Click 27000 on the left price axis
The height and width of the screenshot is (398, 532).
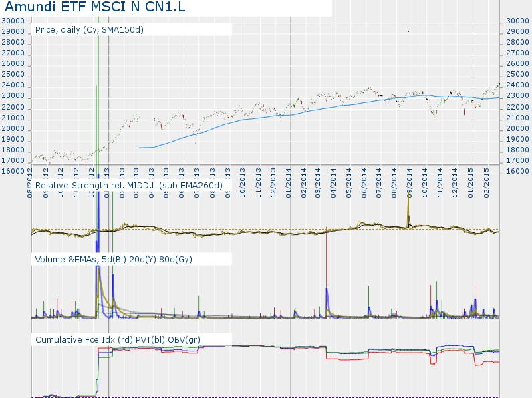tap(13, 53)
